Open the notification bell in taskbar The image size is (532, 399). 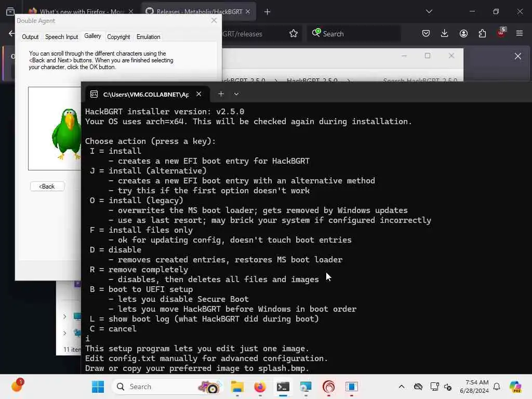(497, 387)
